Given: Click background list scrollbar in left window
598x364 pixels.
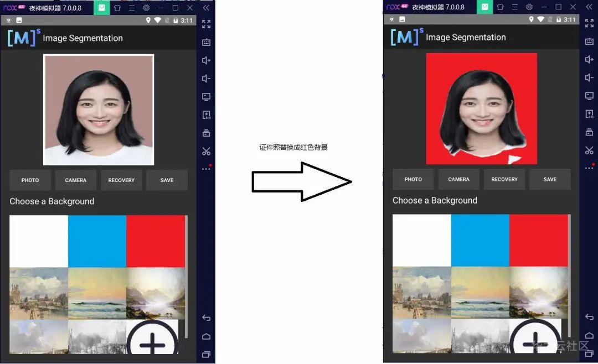Looking at the screenshot, I should [186, 277].
